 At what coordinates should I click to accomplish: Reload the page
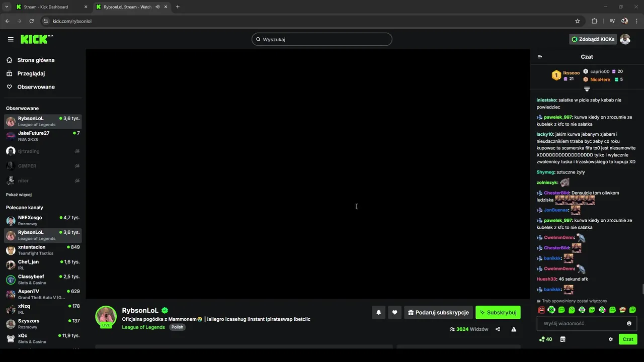point(31,21)
